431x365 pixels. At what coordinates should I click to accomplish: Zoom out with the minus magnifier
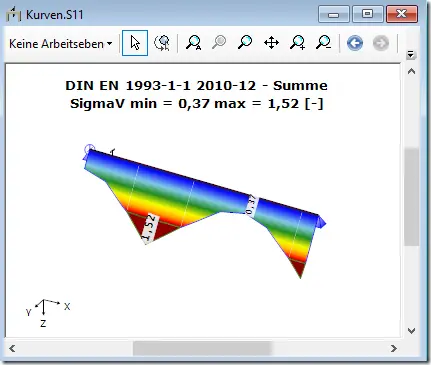click(323, 43)
